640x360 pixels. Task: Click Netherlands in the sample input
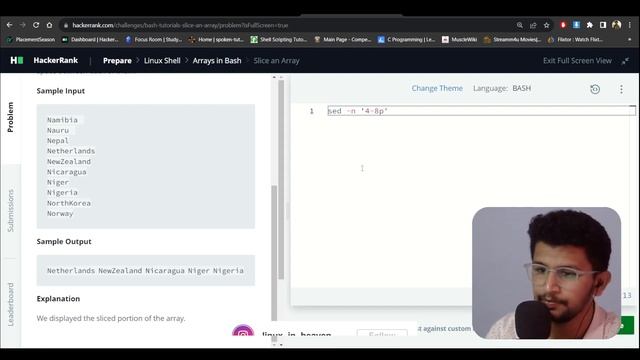[x=71, y=151]
